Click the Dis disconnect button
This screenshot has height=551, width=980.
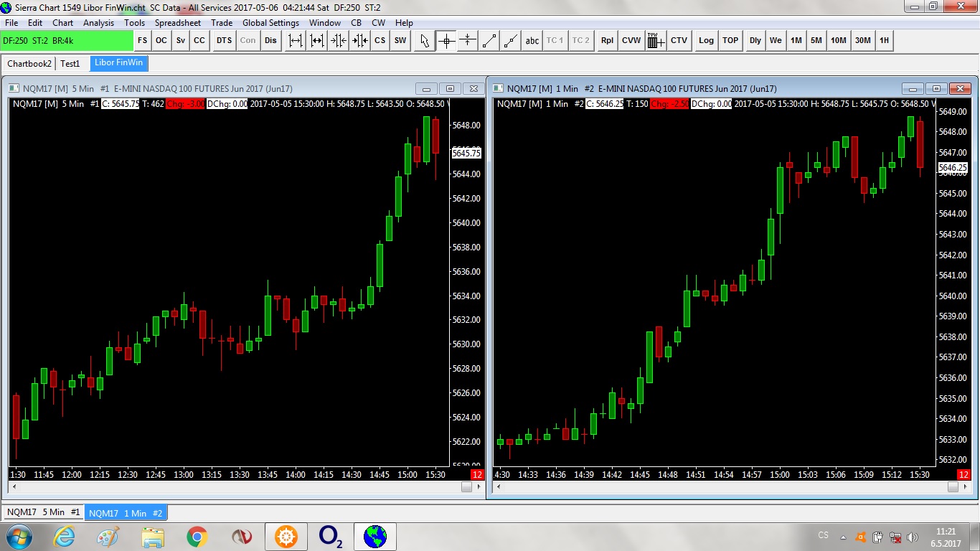[x=270, y=41]
